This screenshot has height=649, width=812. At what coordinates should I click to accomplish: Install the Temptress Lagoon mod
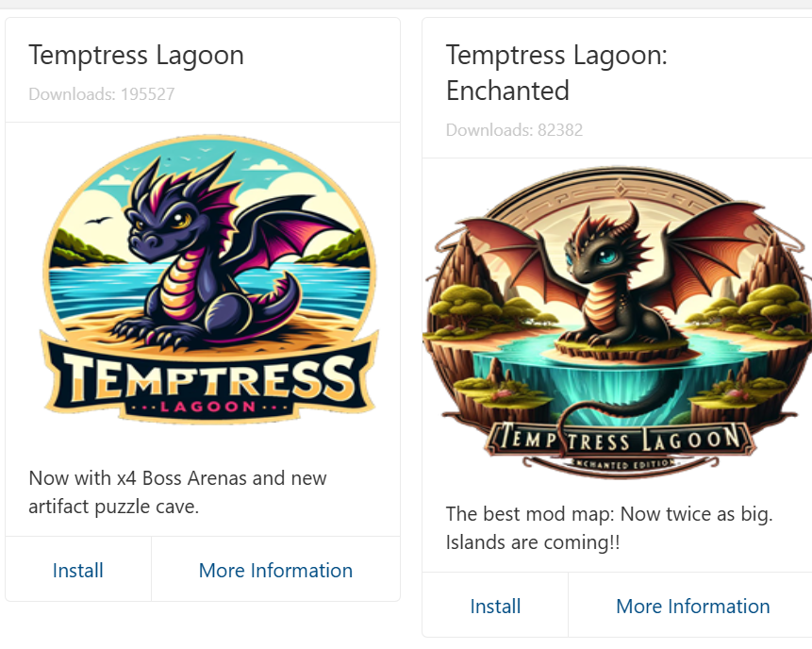77,571
